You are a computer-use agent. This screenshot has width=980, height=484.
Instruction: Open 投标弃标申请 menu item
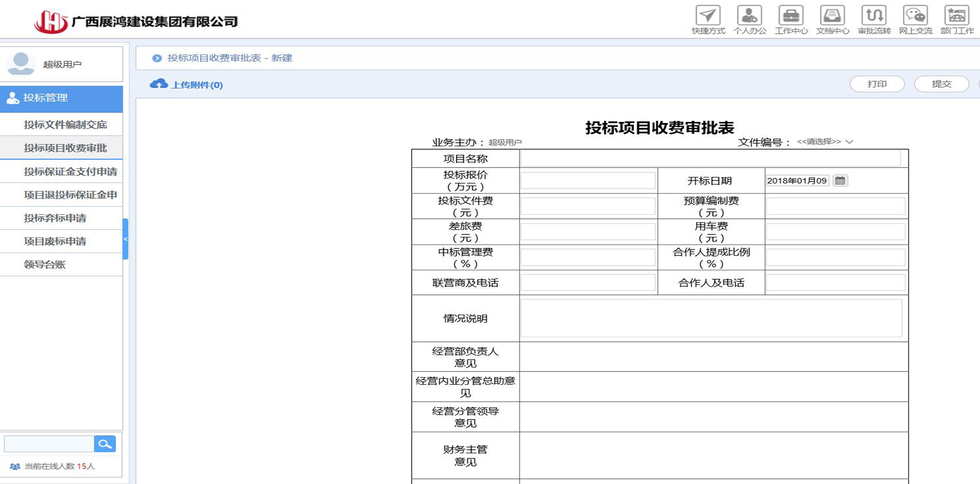click(55, 218)
